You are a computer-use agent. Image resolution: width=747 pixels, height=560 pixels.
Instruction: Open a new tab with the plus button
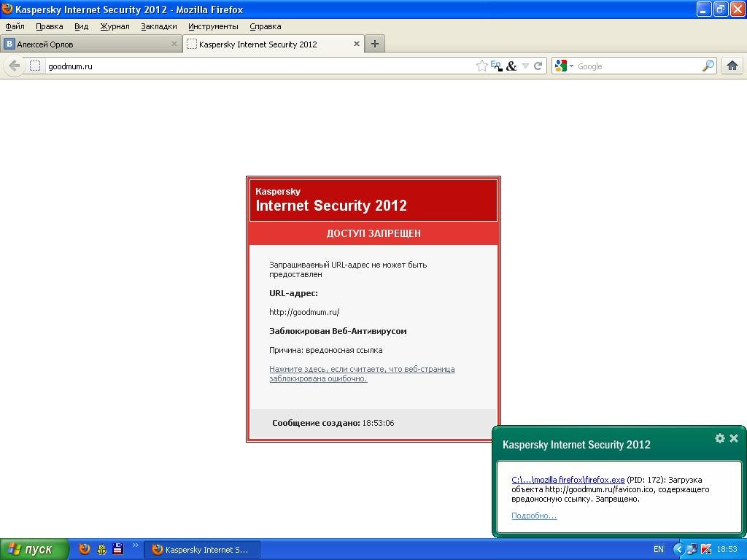click(375, 44)
